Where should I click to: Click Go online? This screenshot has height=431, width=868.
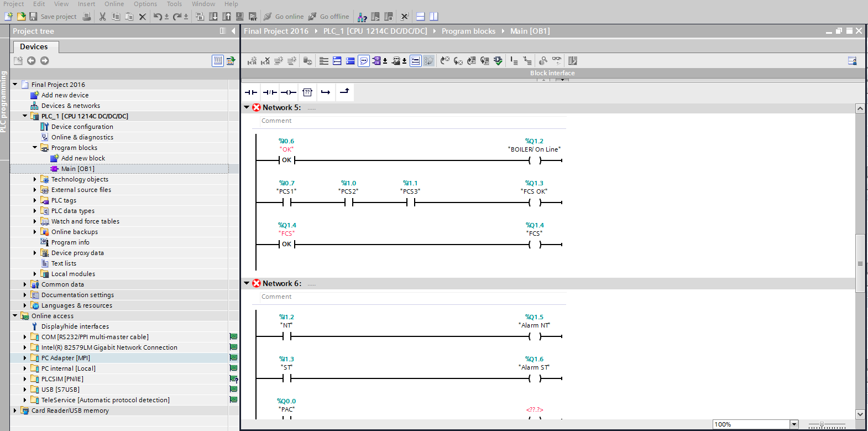click(284, 17)
